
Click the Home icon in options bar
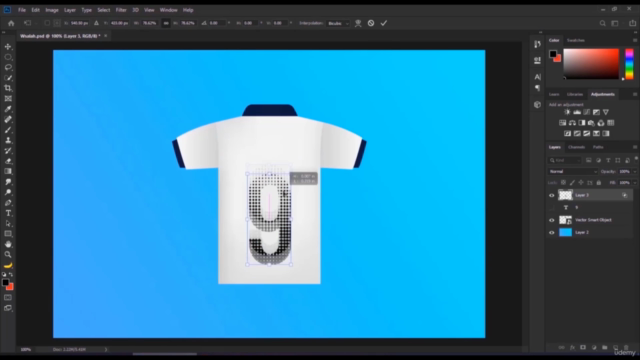point(11,23)
